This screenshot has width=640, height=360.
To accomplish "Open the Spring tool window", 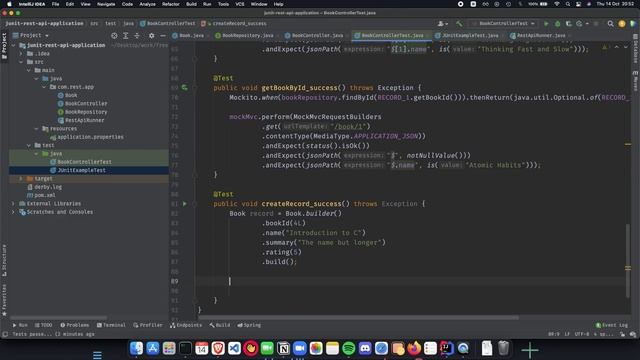I will click(249, 325).
